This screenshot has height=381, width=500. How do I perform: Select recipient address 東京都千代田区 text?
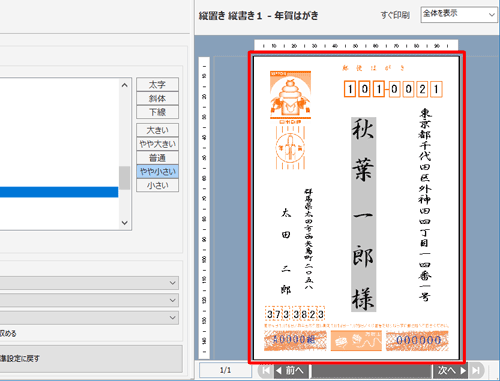[x=425, y=205]
